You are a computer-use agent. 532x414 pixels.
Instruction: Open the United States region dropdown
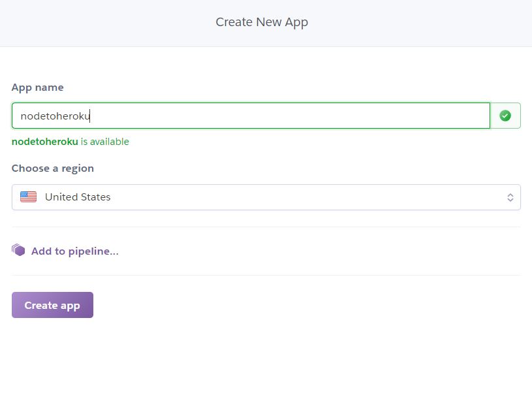pos(266,197)
